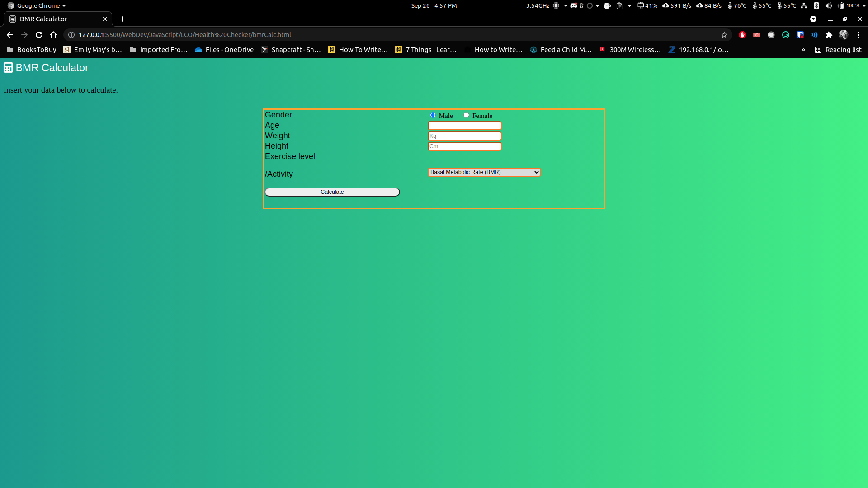Expand the Basal Metabolic Rate dropdown
The width and height of the screenshot is (868, 488).
point(484,172)
